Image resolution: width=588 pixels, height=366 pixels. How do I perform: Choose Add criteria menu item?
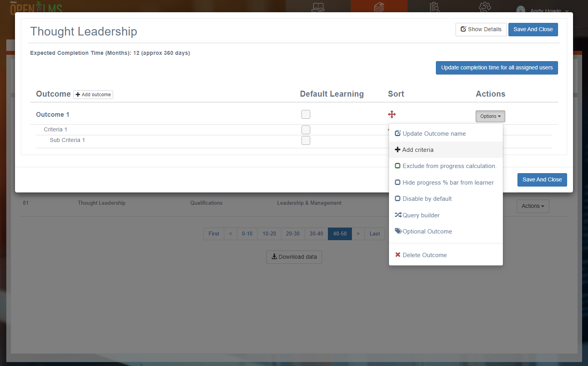pos(446,150)
